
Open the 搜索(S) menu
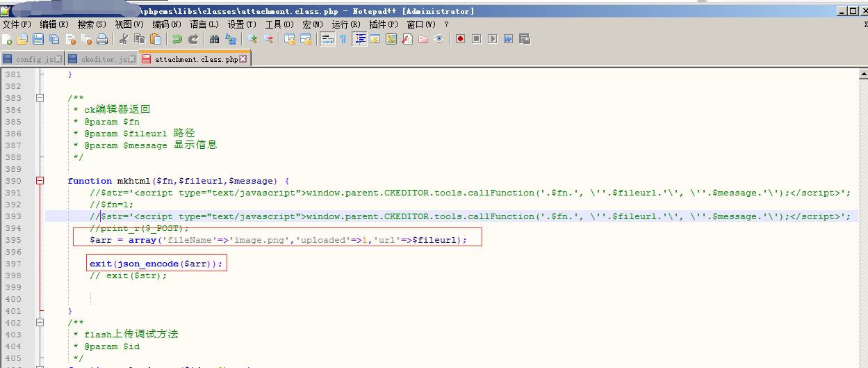tap(92, 24)
